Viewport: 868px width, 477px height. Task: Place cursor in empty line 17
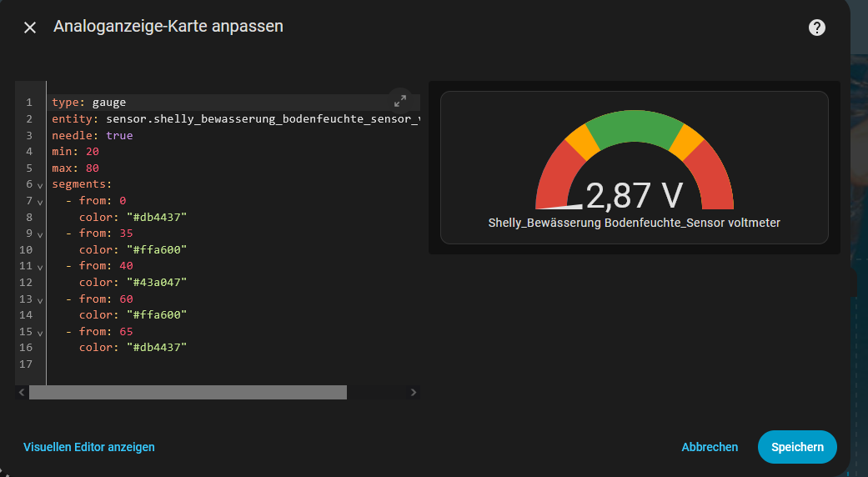pos(167,364)
